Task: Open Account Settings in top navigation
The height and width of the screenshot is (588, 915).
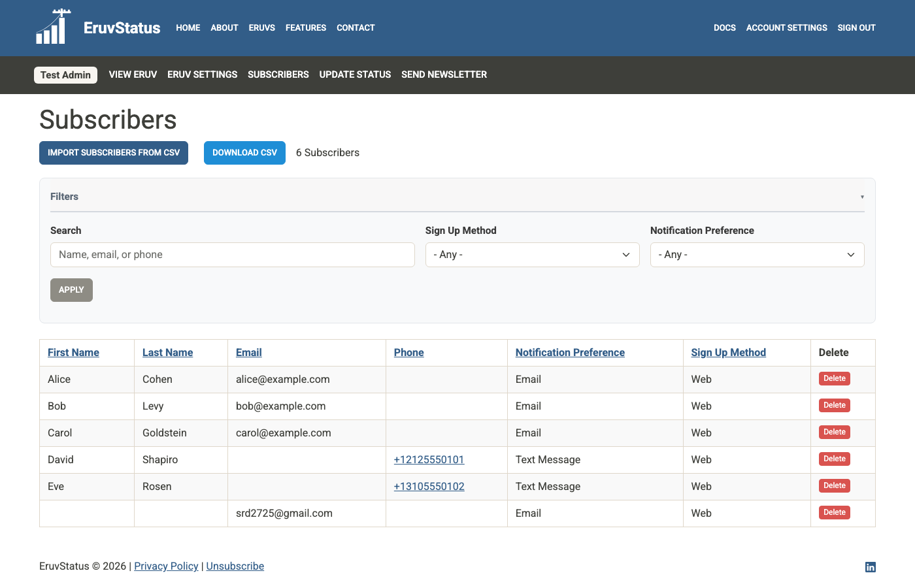Action: point(786,28)
